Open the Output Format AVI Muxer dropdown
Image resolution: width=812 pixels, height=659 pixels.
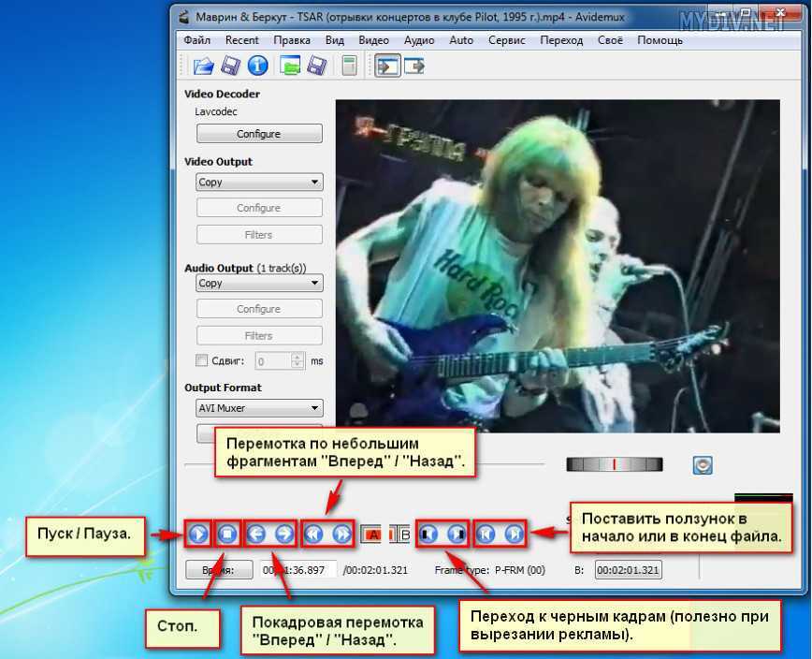[x=259, y=408]
